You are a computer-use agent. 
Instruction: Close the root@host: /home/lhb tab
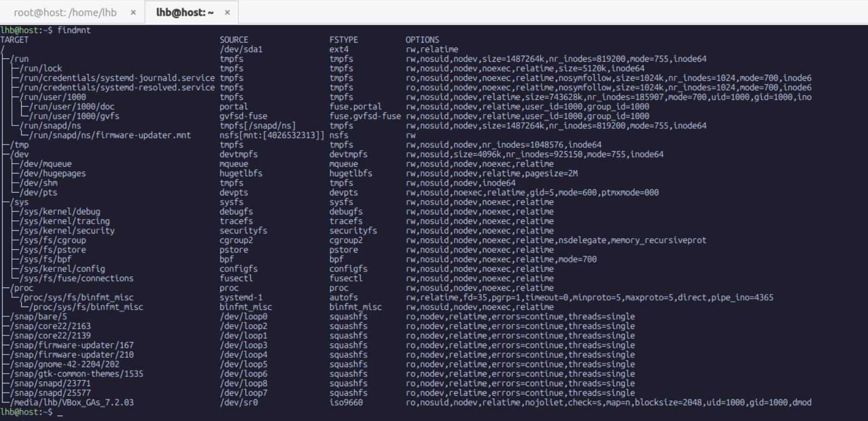[x=133, y=12]
